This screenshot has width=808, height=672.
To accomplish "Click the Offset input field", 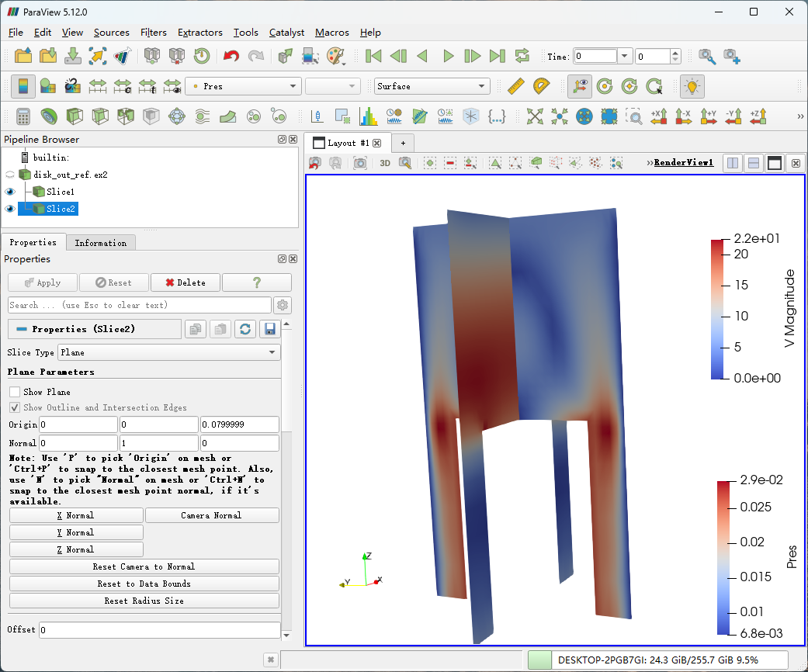I will coord(159,629).
